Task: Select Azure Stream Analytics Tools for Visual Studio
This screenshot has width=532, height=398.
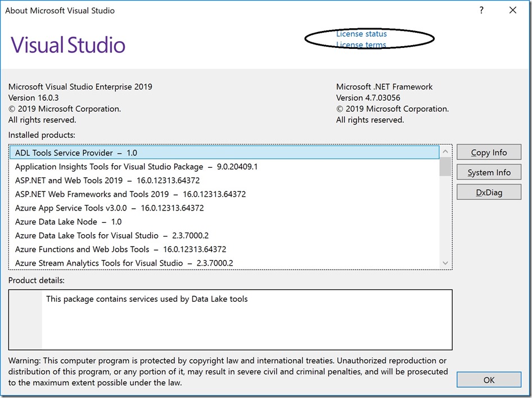Action: pos(224,263)
